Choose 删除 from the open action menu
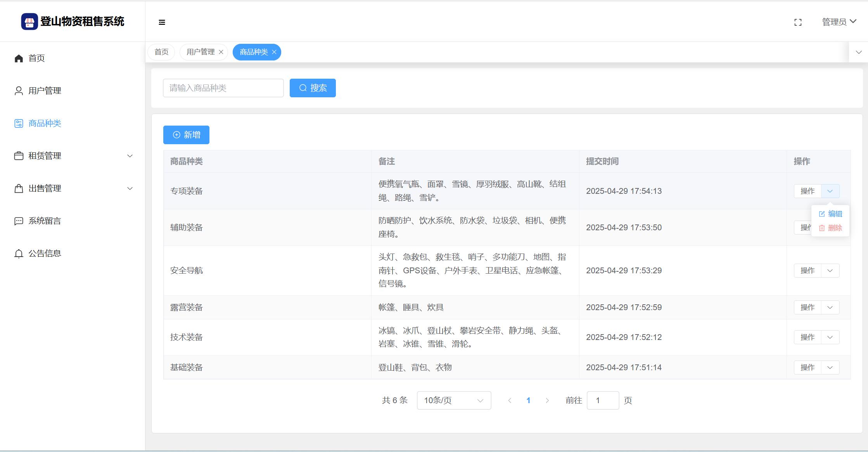This screenshot has height=452, width=868. (831, 228)
